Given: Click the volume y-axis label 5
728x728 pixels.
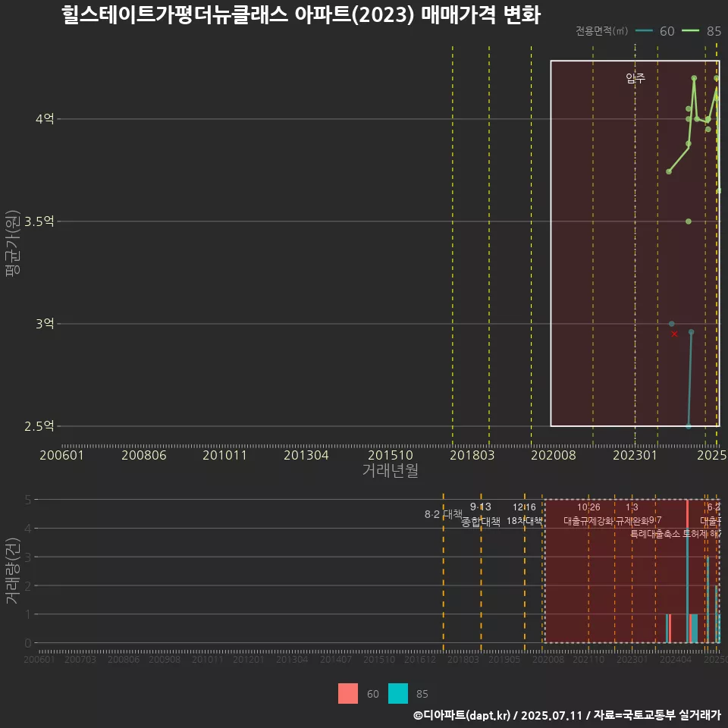Looking at the screenshot, I should pyautogui.click(x=28, y=500).
